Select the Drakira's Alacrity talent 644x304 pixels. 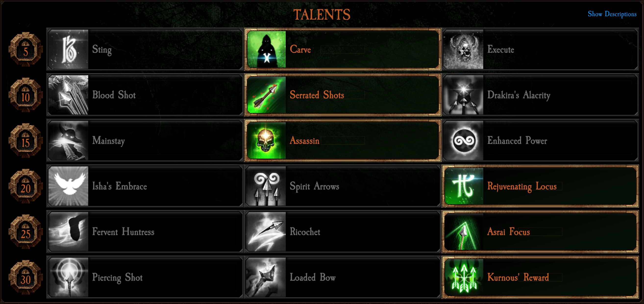point(540,95)
